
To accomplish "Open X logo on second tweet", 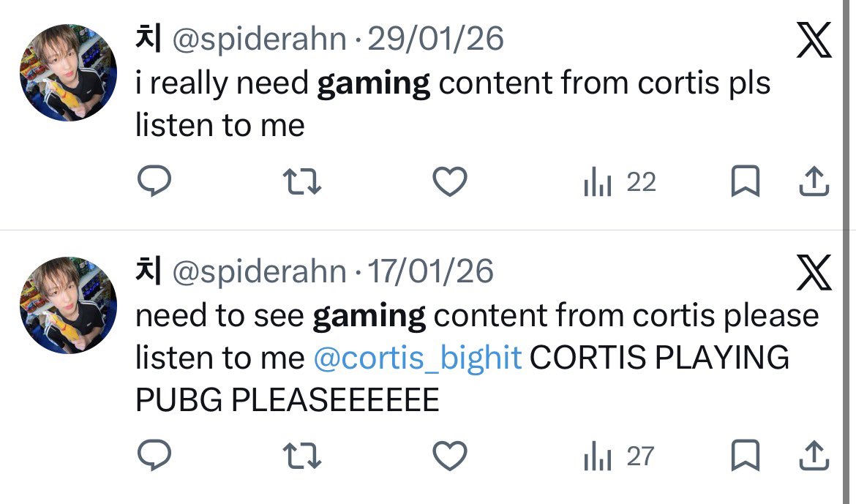I will (814, 272).
